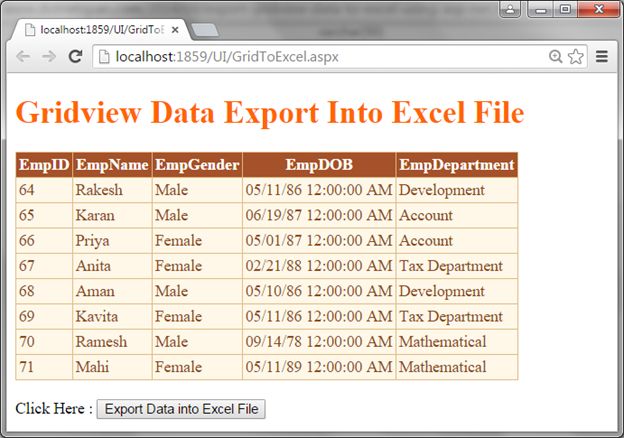Click the EmpID cell 64
Screen dimensions: 624x438
point(44,190)
